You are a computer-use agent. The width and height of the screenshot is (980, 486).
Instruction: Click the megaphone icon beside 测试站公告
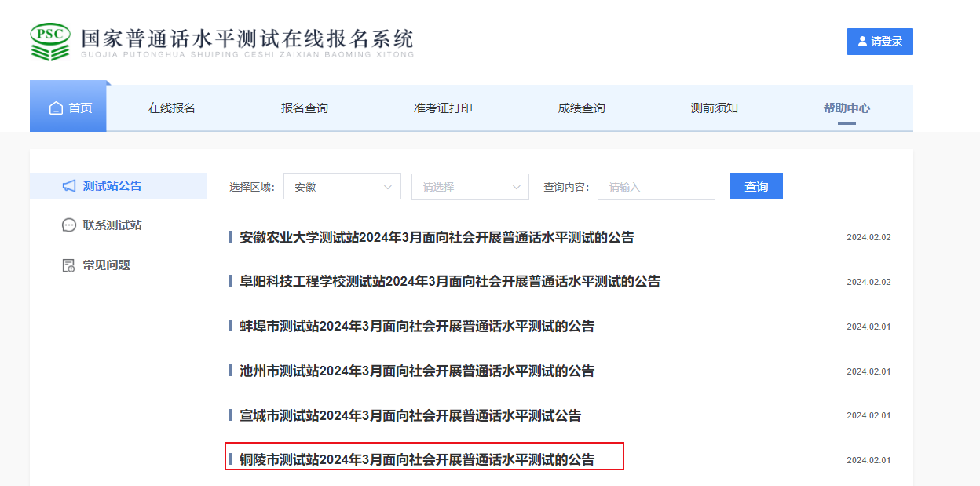(x=69, y=186)
